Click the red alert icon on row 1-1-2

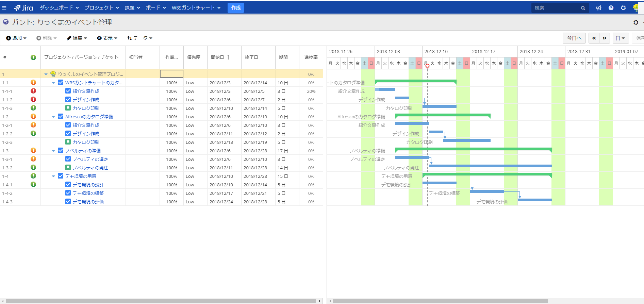click(x=33, y=99)
